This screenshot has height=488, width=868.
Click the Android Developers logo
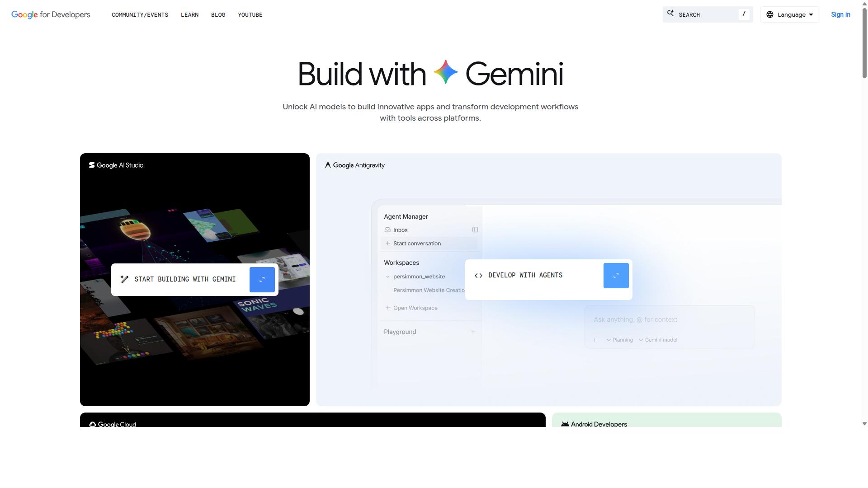(x=594, y=424)
